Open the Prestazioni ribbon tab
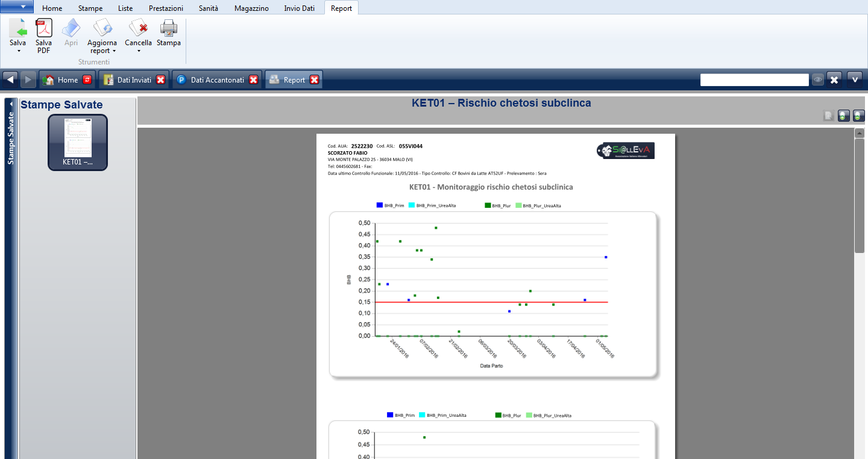The height and width of the screenshot is (459, 868). tap(166, 8)
